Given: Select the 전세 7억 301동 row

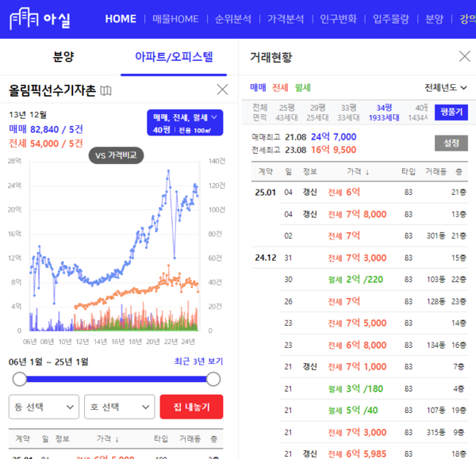Looking at the screenshot, I should point(374,235).
